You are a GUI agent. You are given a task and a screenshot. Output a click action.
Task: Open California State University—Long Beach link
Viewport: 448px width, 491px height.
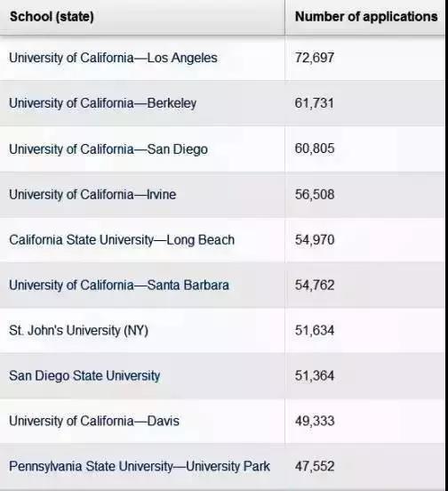(x=122, y=240)
